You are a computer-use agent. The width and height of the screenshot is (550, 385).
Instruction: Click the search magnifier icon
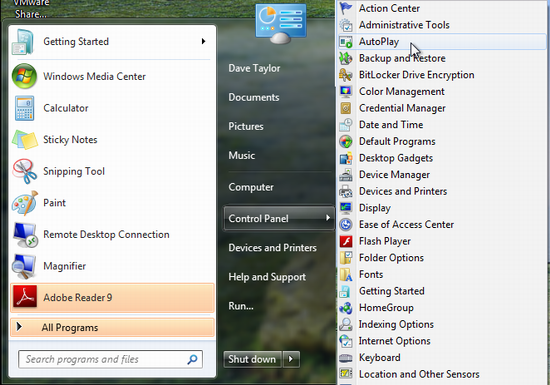tap(192, 359)
